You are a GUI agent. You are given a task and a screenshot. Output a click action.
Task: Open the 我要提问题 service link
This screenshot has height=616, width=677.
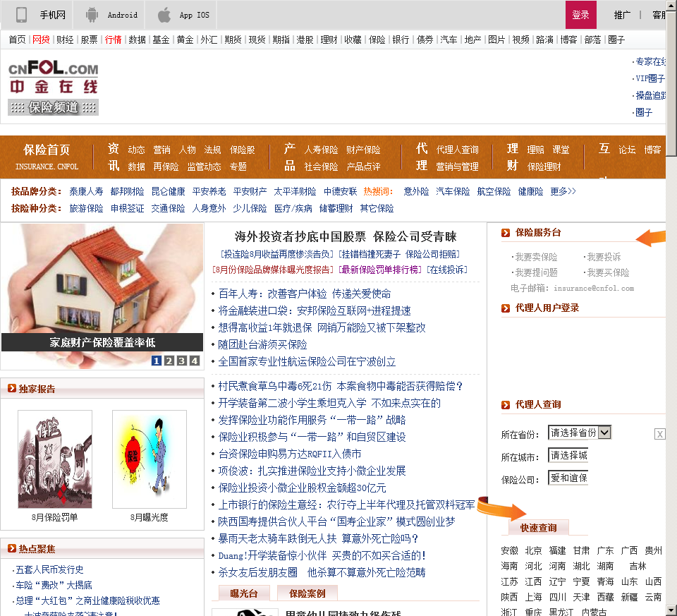[x=536, y=272]
